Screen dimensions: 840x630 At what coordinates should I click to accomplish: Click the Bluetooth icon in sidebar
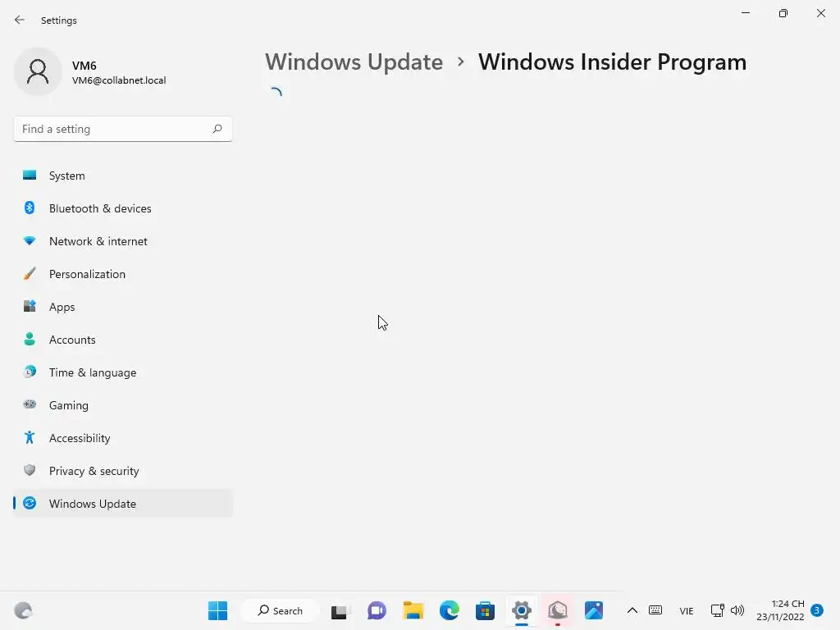tap(30, 208)
